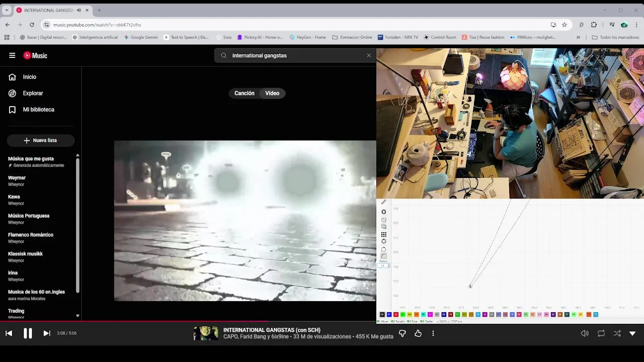Screen dimensions: 644x362
Task: Mute the player volume
Action: [x=585, y=333]
